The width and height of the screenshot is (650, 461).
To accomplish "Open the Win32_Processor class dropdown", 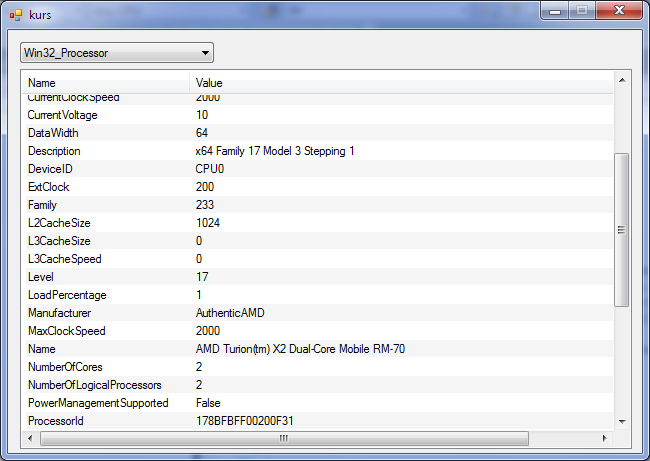I will pyautogui.click(x=117, y=53).
